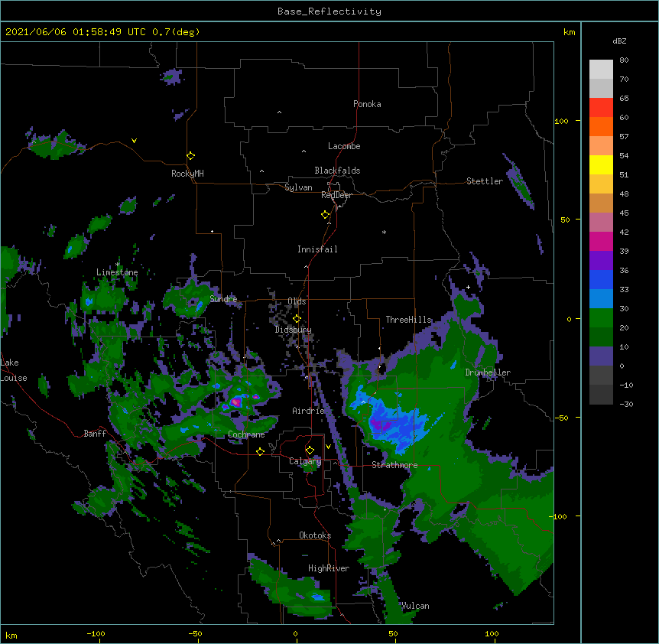The height and width of the screenshot is (644, 659).
Task: Click the HighRiver label
Action: coord(329,568)
